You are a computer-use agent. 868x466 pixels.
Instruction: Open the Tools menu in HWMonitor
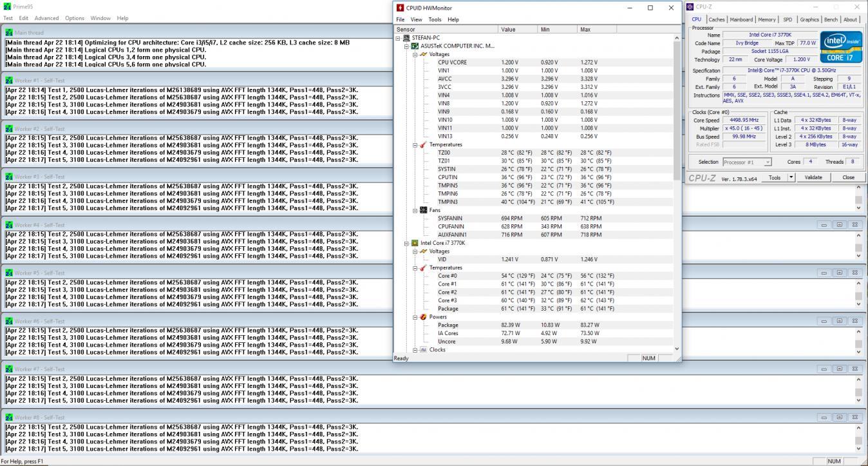435,19
